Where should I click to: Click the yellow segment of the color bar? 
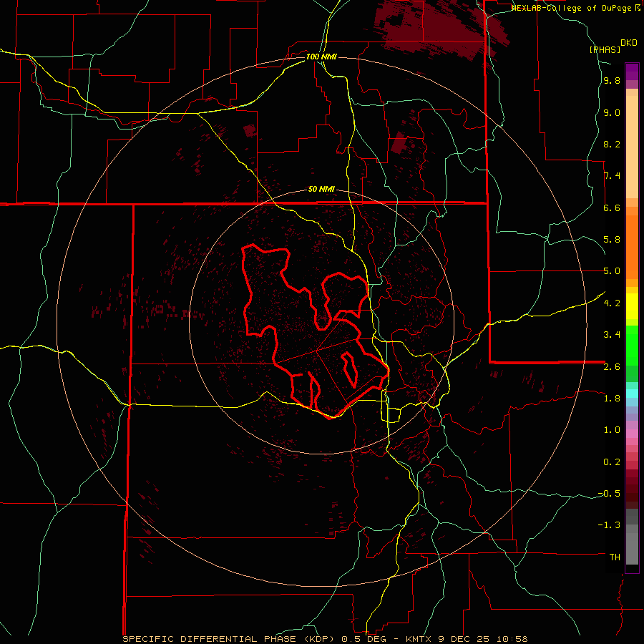(632, 306)
